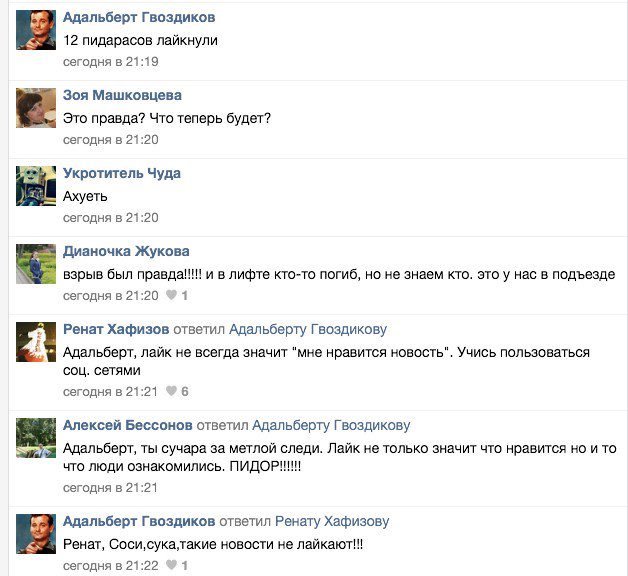
Task: Open Дианочка Жукова's name link
Action: point(126,251)
